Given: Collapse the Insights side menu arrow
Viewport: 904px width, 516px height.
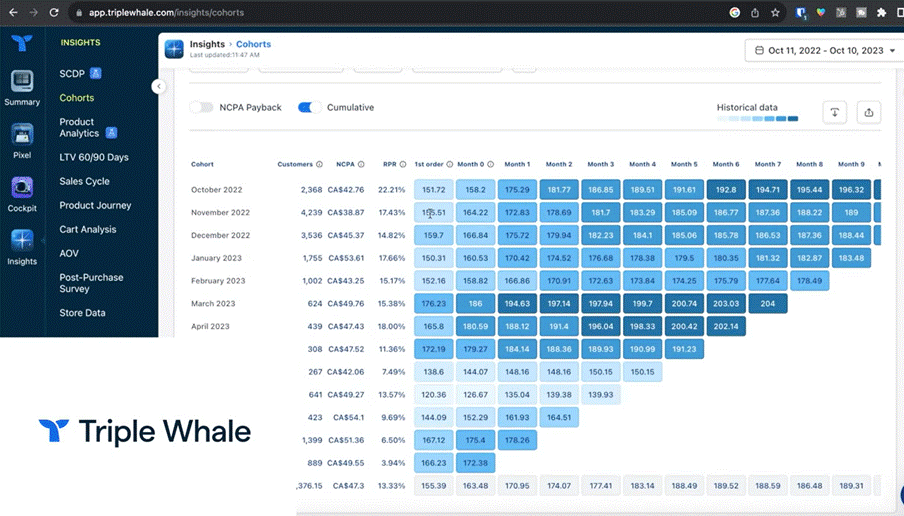Looking at the screenshot, I should click(158, 87).
